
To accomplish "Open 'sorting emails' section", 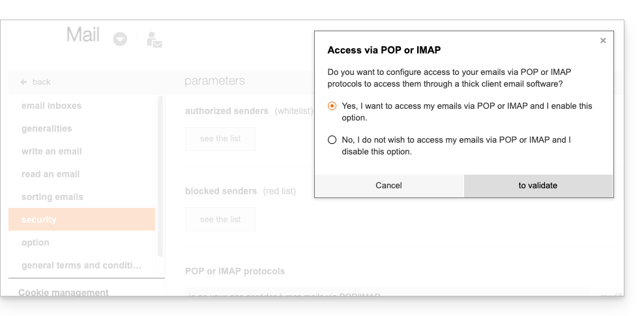I will [52, 197].
